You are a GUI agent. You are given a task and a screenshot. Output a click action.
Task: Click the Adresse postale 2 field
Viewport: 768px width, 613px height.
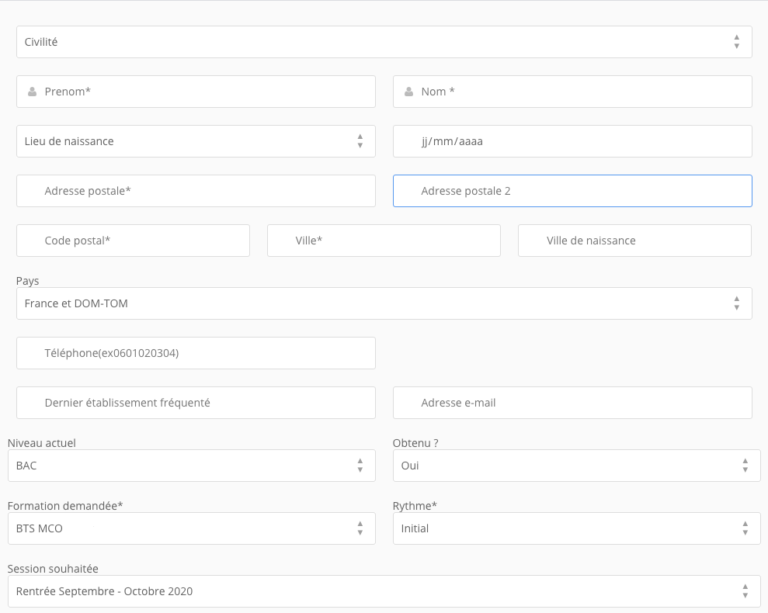pos(573,191)
